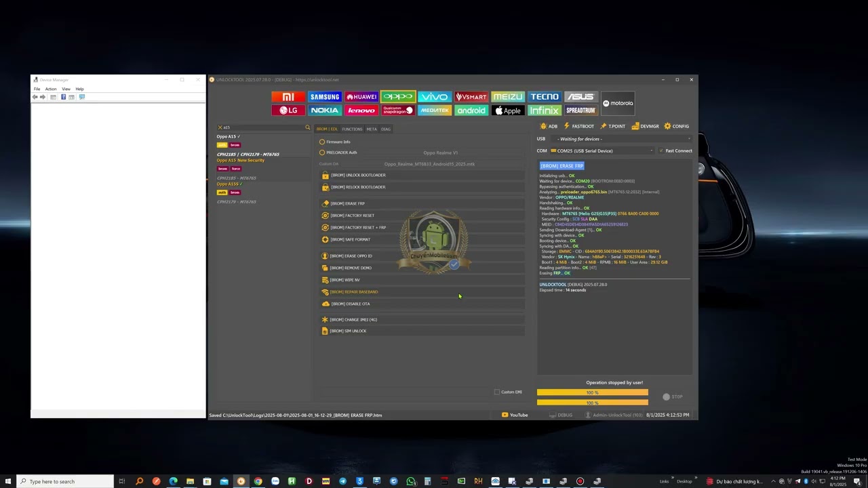This screenshot has width=868, height=488.
Task: Select the LG brand logo
Action: point(288,110)
